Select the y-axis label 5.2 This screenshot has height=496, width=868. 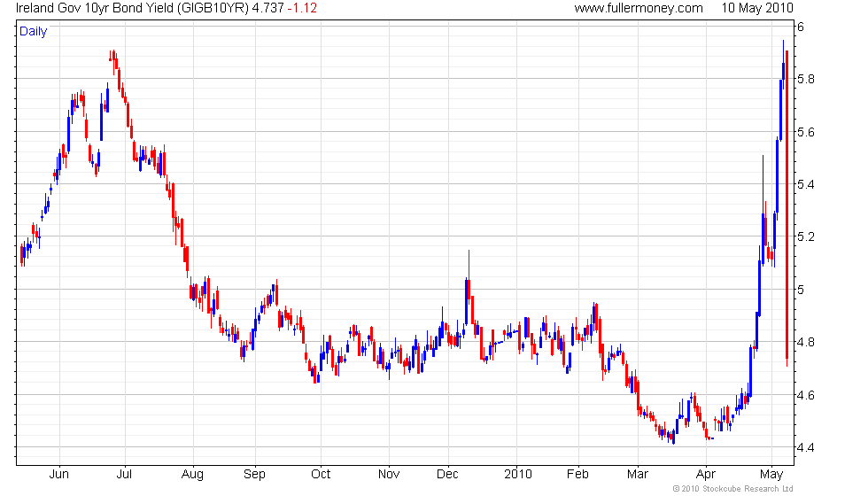tap(805, 237)
